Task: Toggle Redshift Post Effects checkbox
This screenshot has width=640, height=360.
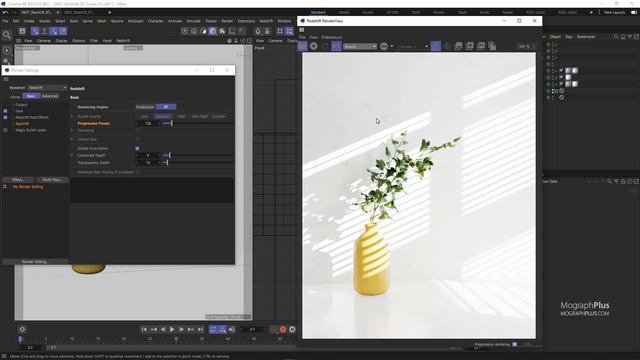Action: 5,117
